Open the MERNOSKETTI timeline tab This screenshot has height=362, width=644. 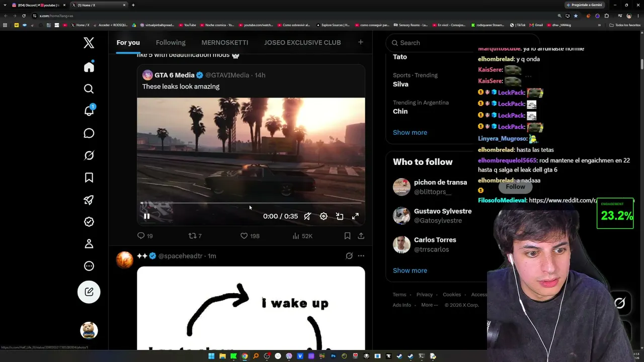pos(225,43)
